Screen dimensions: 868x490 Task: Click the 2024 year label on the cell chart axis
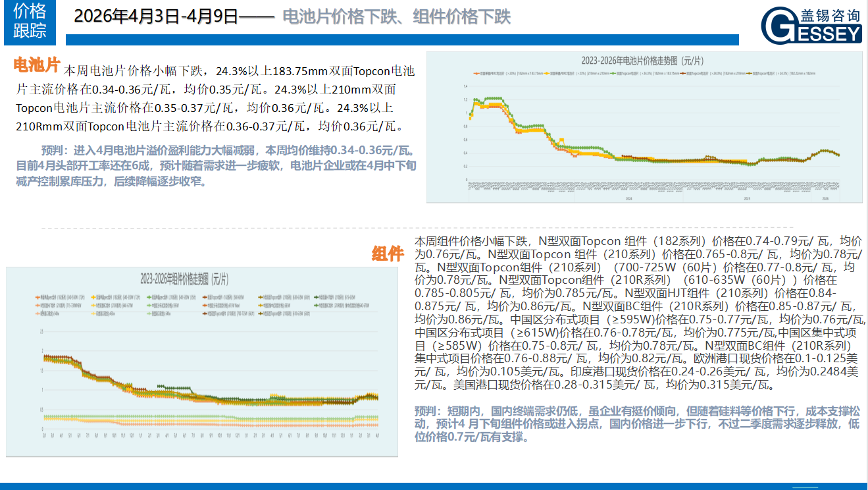point(628,198)
